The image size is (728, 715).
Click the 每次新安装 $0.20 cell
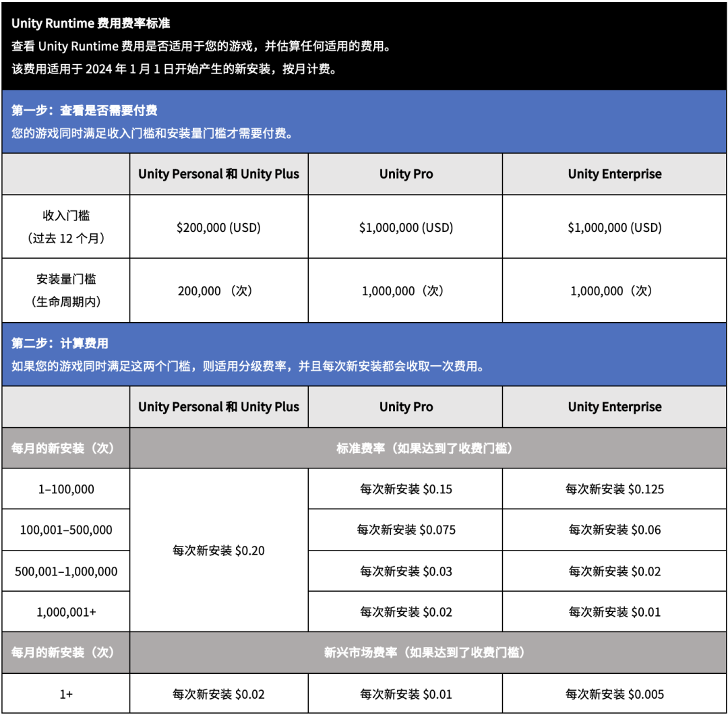218,550
